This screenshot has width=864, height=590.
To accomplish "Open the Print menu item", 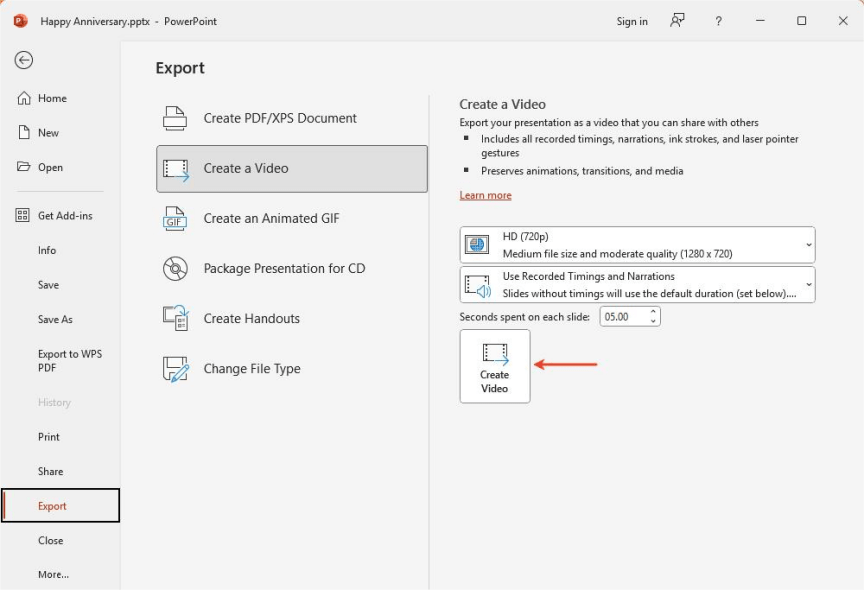I will (49, 437).
